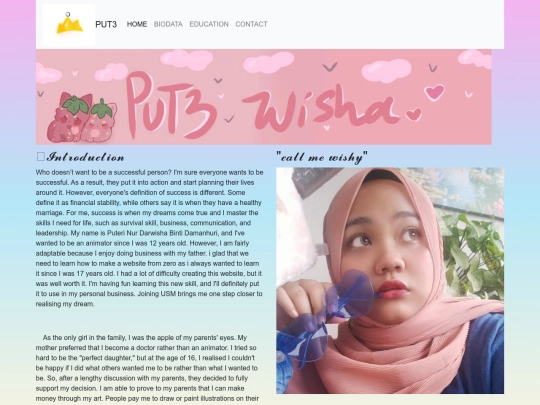Screen dimensions: 540x405
Task: Click the small heart after Wisha lettering
Action: pyautogui.click(x=414, y=114)
